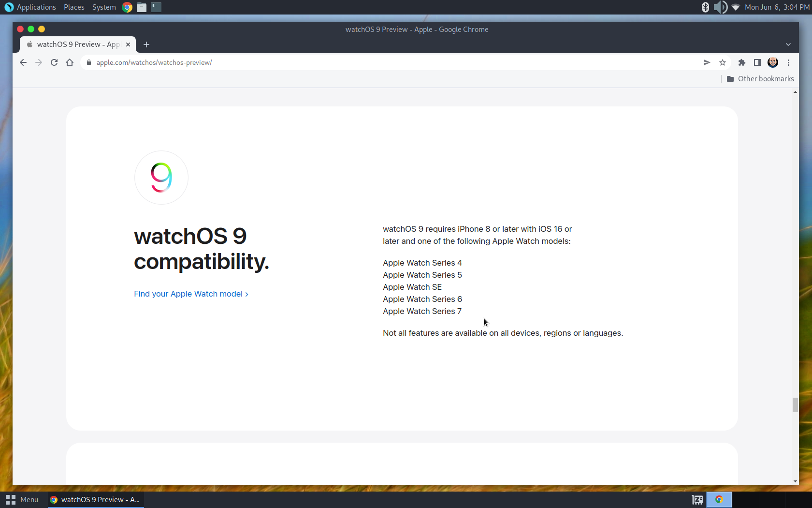The height and width of the screenshot is (508, 812).
Task: Bookmark this page with the star
Action: pos(723,62)
